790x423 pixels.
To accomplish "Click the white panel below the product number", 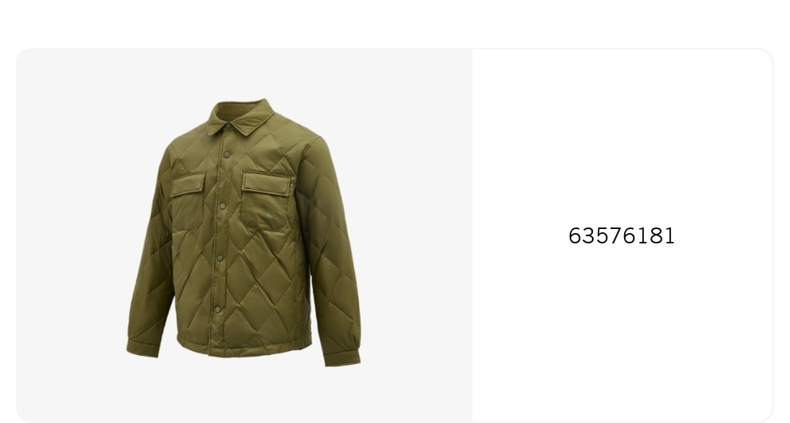I will [622, 332].
